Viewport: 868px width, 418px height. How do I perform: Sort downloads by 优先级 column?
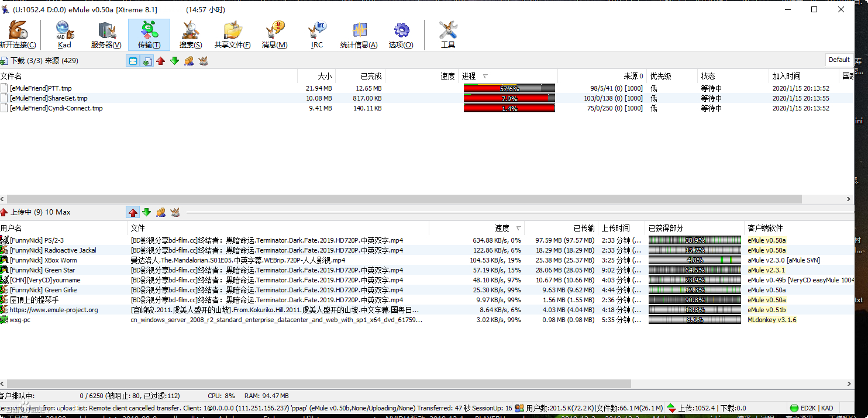[x=672, y=76]
